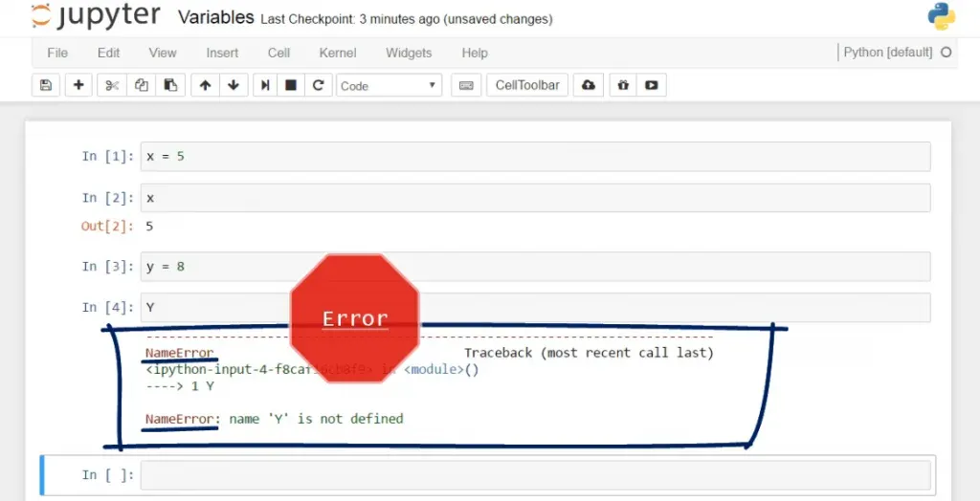Click the empty input cell
The image size is (980, 501).
coord(535,475)
